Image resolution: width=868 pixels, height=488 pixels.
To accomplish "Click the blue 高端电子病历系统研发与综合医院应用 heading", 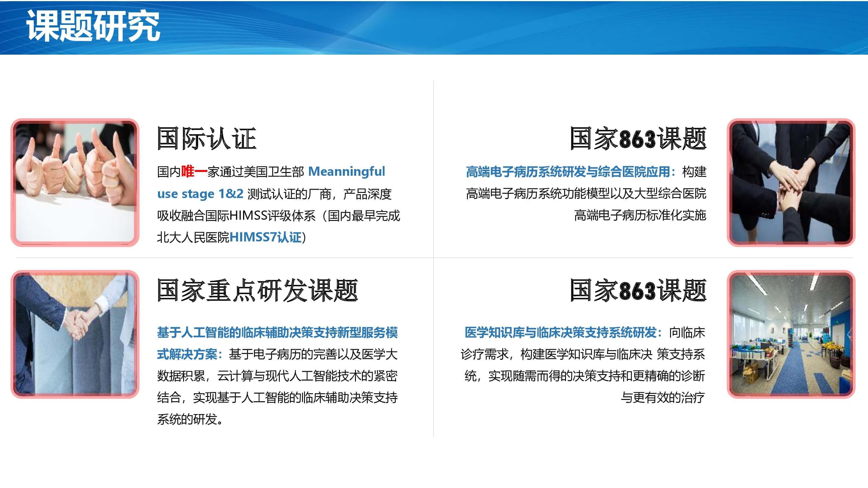I will pyautogui.click(x=568, y=172).
